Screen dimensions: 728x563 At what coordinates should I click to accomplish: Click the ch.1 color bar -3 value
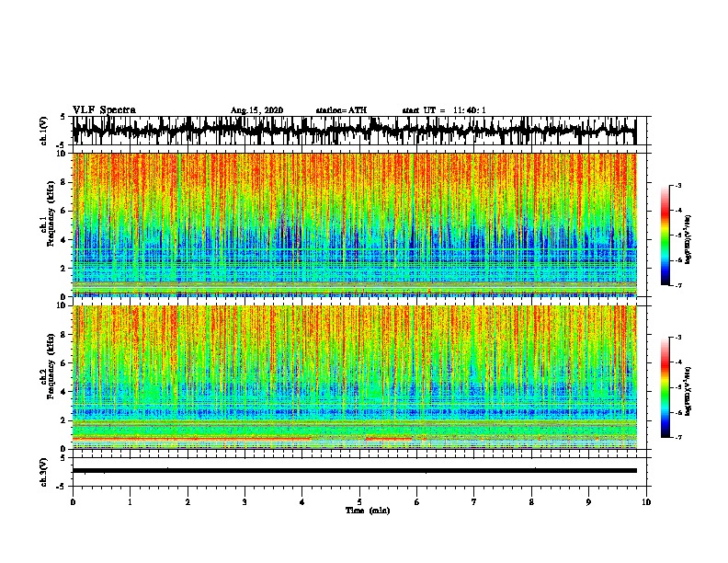[678, 186]
